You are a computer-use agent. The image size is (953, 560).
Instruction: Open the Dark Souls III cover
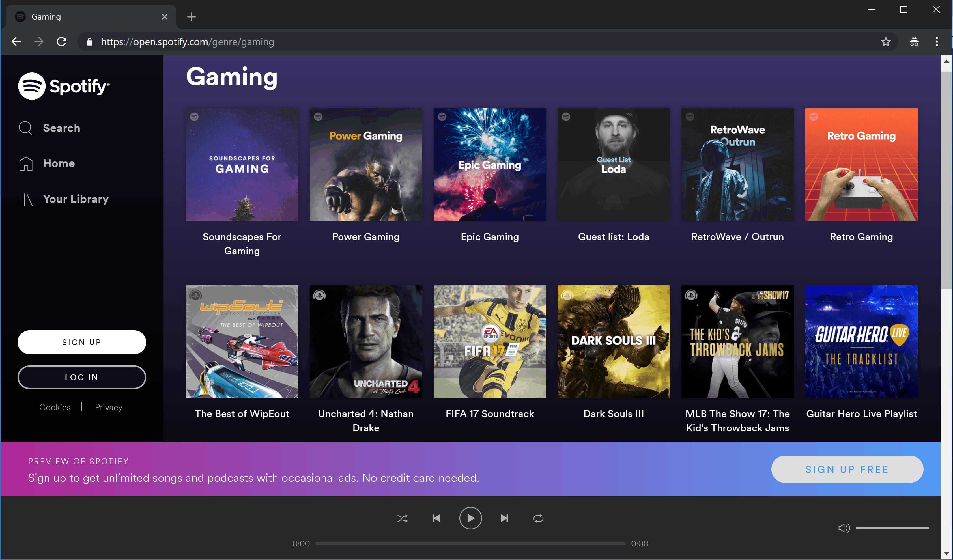tap(614, 341)
